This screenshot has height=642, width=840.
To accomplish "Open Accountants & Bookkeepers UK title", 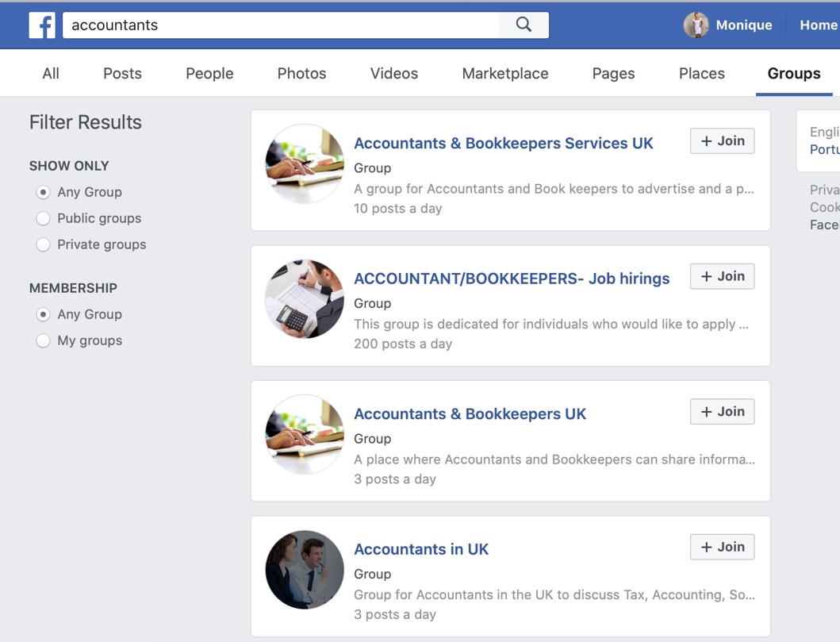I will pos(470,413).
